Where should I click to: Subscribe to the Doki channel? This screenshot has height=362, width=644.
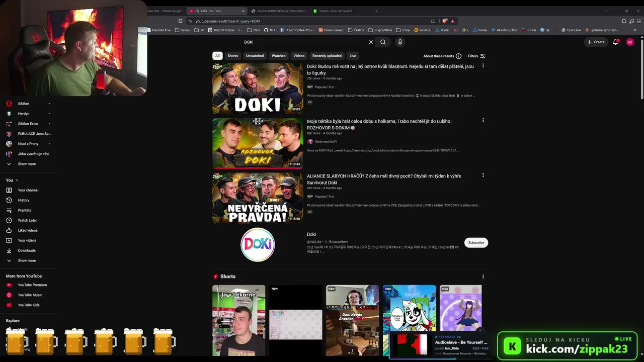point(476,242)
